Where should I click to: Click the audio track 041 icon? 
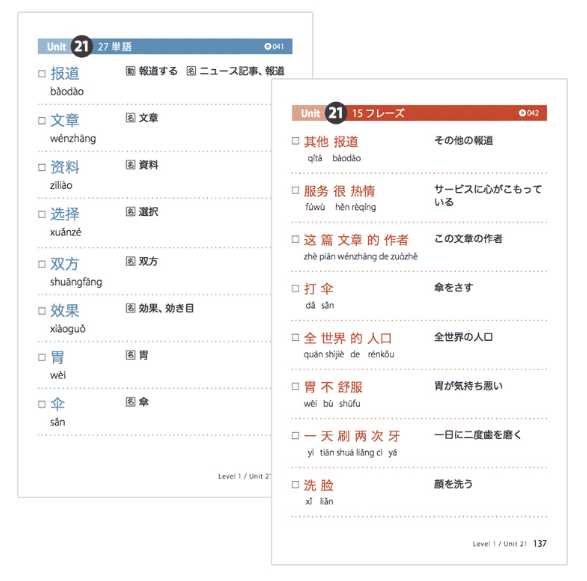[x=268, y=46]
